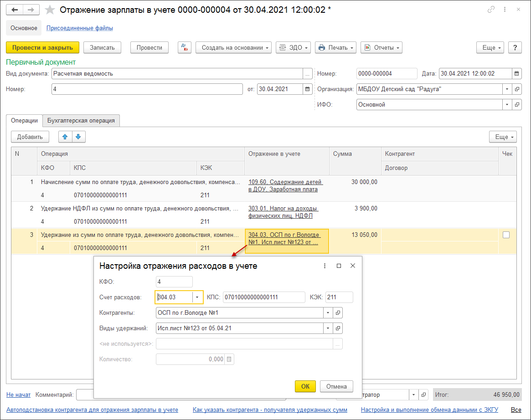Screen dimensions: 531x420
Task: Move row up with blue up arrow
Action: (65, 137)
